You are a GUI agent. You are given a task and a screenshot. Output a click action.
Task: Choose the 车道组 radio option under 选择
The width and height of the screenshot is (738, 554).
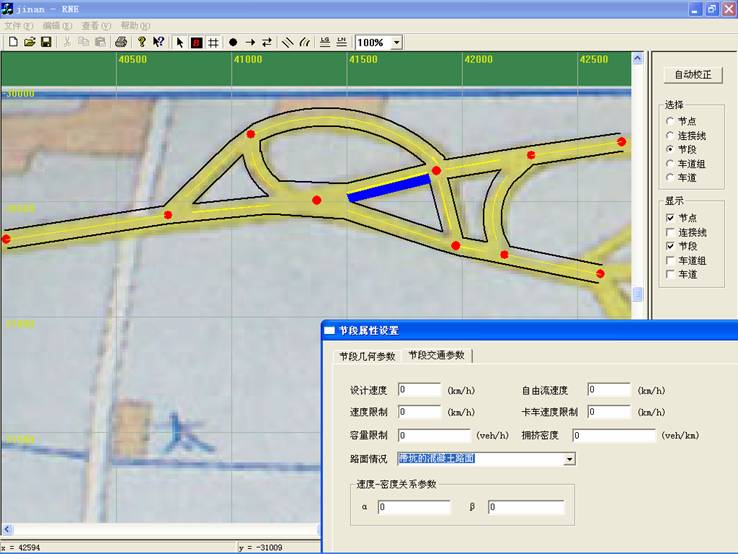[x=670, y=163]
